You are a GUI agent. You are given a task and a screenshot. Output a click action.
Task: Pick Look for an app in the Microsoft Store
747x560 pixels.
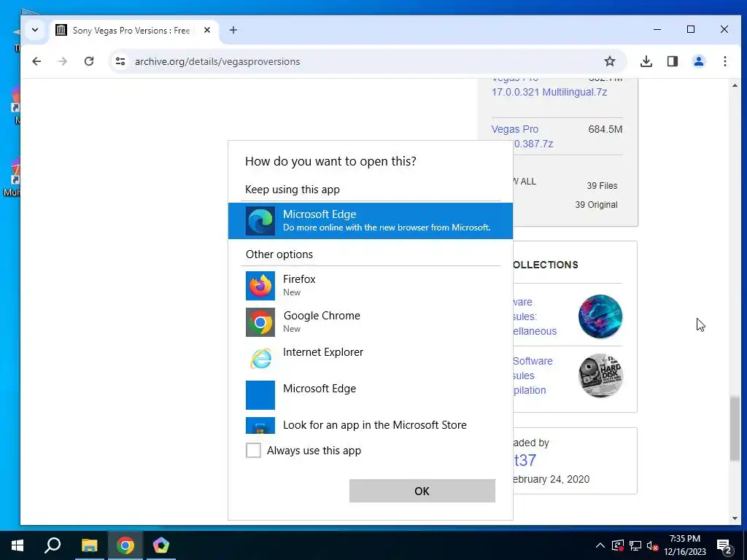pos(370,425)
